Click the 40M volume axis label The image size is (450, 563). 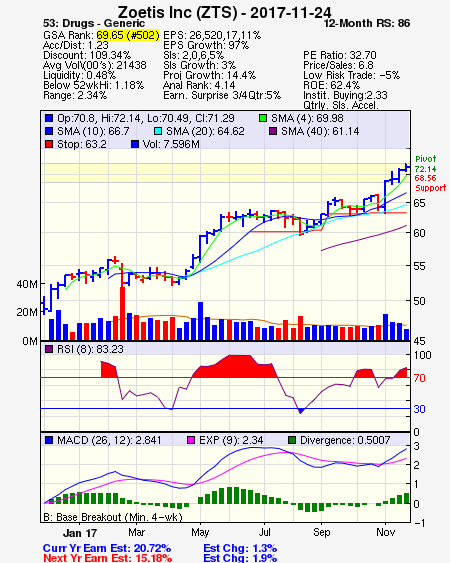tap(27, 284)
